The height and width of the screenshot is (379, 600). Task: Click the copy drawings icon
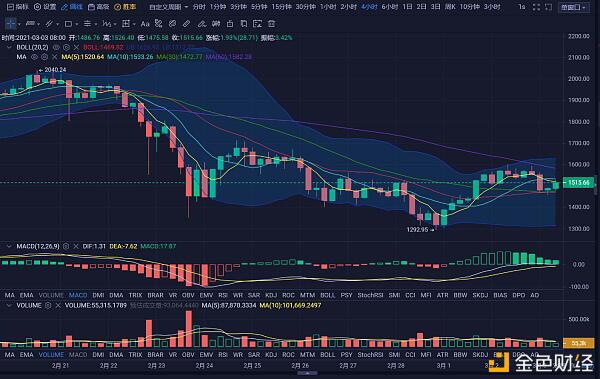(x=243, y=24)
